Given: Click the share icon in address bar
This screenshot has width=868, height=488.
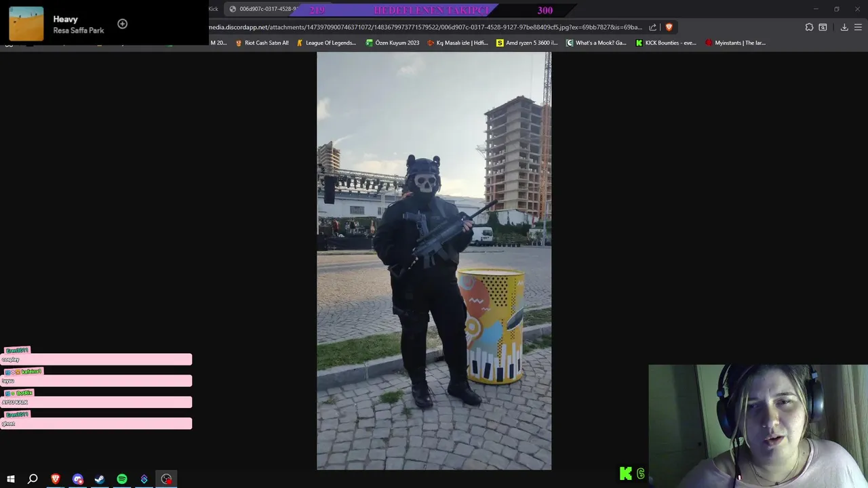Looking at the screenshot, I should [x=653, y=27].
